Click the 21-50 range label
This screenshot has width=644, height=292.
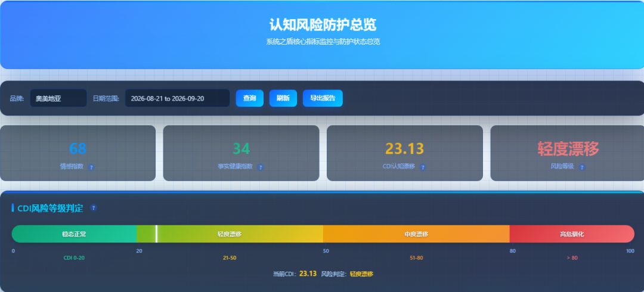[230, 258]
